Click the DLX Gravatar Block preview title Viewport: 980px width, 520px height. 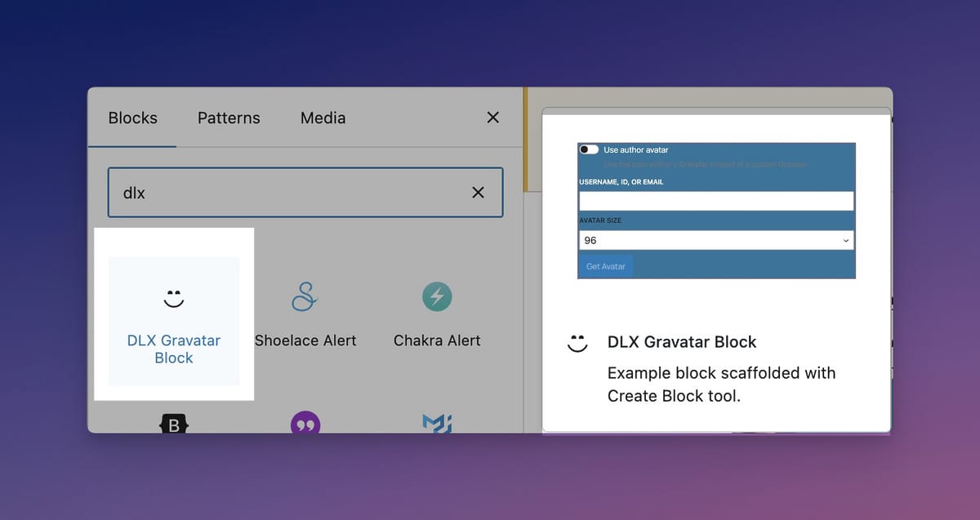682,342
